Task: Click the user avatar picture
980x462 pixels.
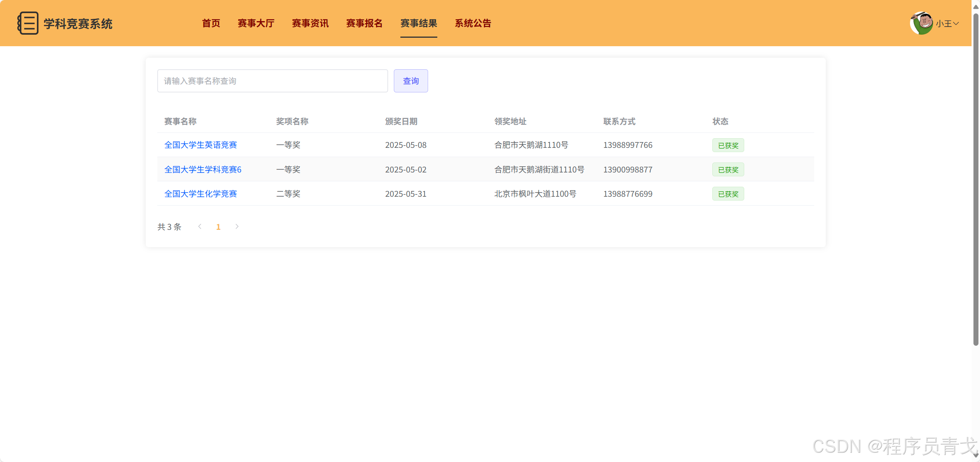Action: click(921, 23)
